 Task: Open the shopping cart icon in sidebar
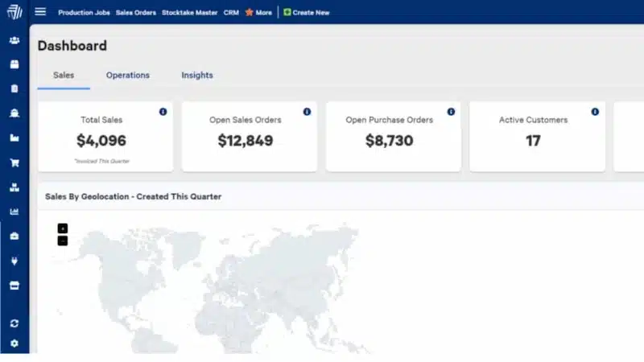pos(14,162)
